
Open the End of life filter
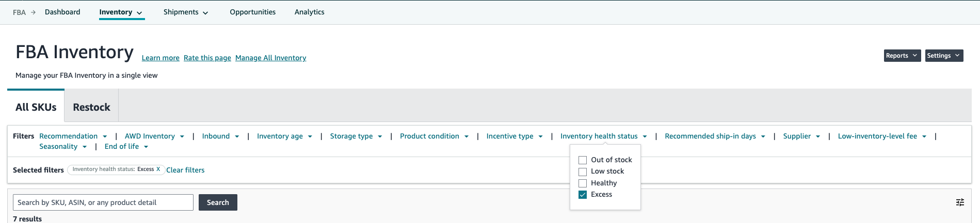(x=126, y=146)
